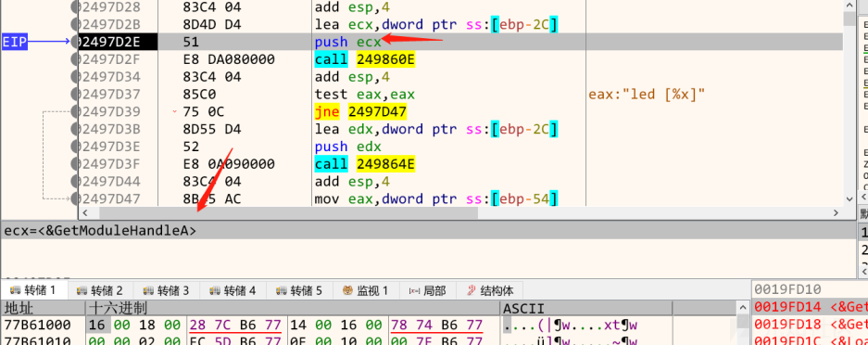
Task: Click the 十六进制 column header in dump
Action: click(293, 308)
